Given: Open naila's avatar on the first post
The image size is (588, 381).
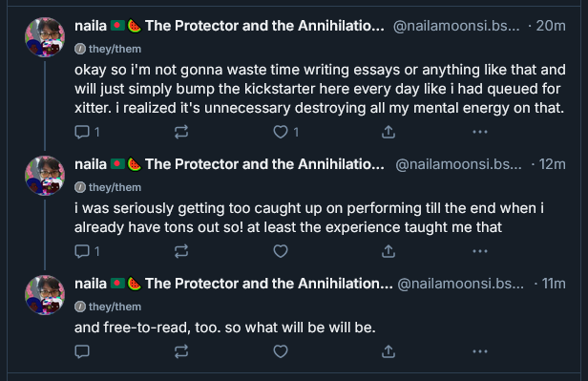Looking at the screenshot, I should coord(45,37).
